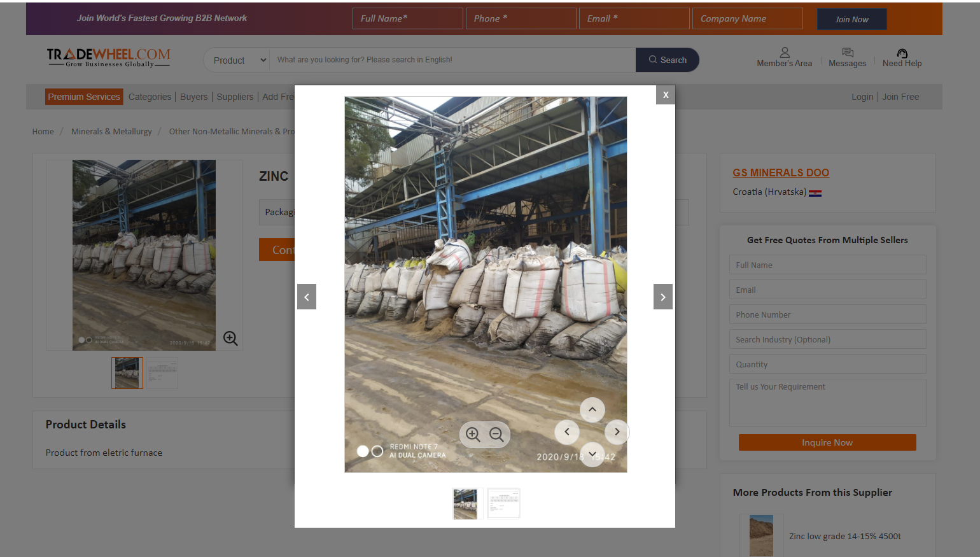Close the image lightbox popup
980x557 pixels.
coord(666,95)
